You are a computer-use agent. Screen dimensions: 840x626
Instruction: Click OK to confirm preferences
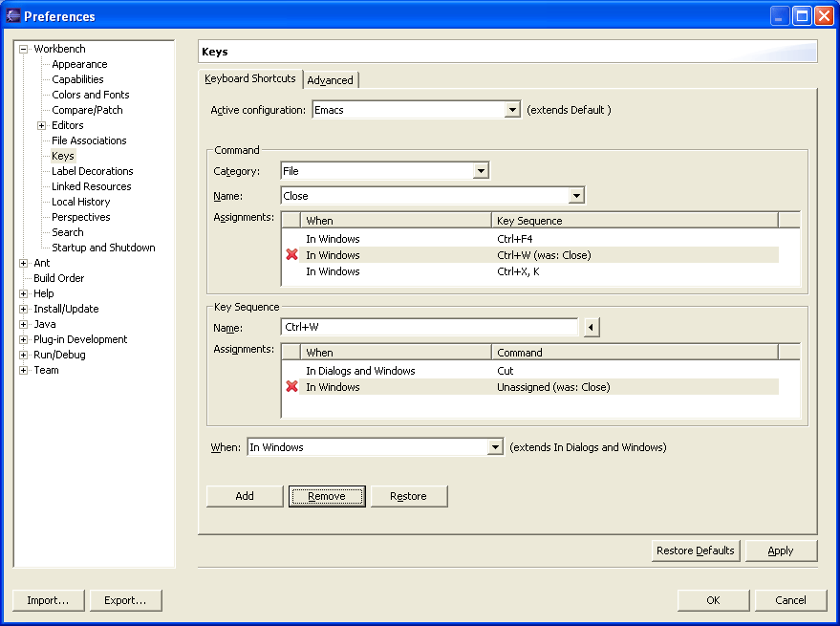713,600
